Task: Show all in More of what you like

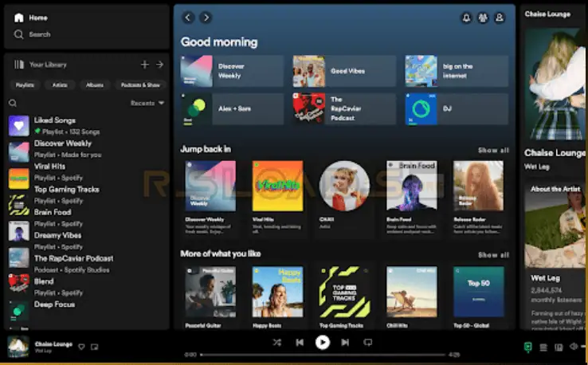Action: tap(493, 255)
